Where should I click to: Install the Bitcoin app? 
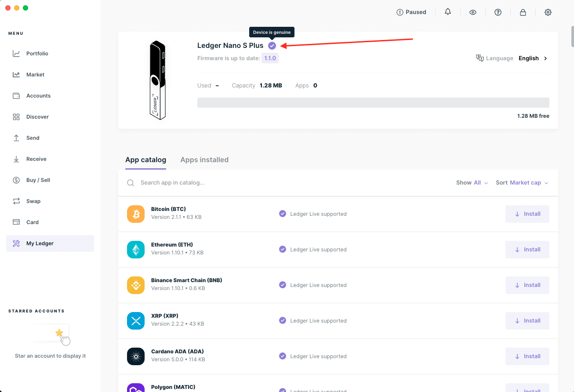tap(527, 214)
